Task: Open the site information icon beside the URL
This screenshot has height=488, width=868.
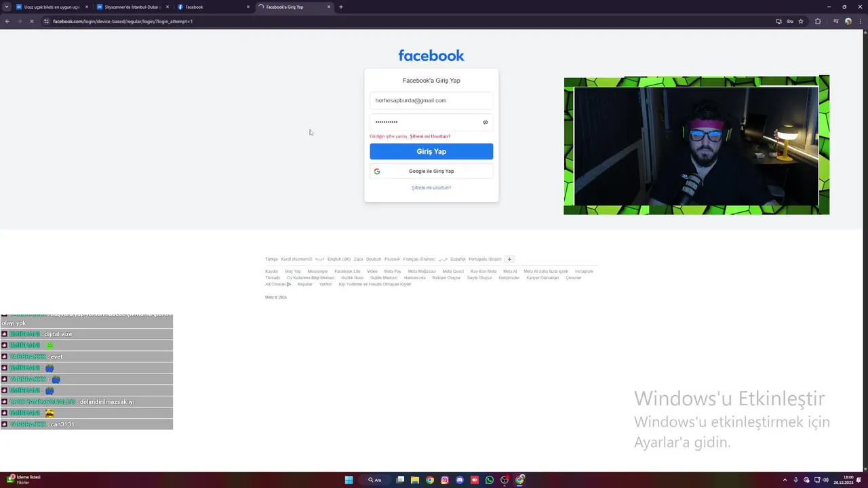Action: (x=46, y=21)
